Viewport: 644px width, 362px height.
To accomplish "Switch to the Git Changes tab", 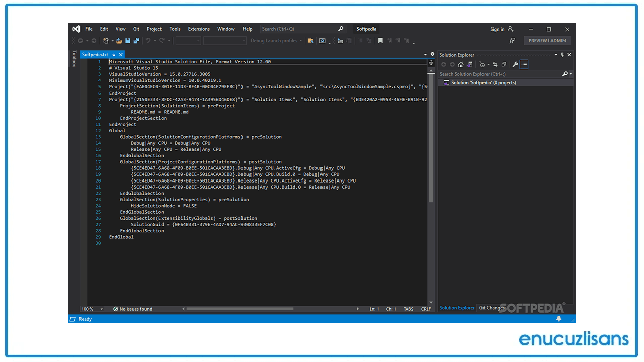I will click(x=492, y=308).
